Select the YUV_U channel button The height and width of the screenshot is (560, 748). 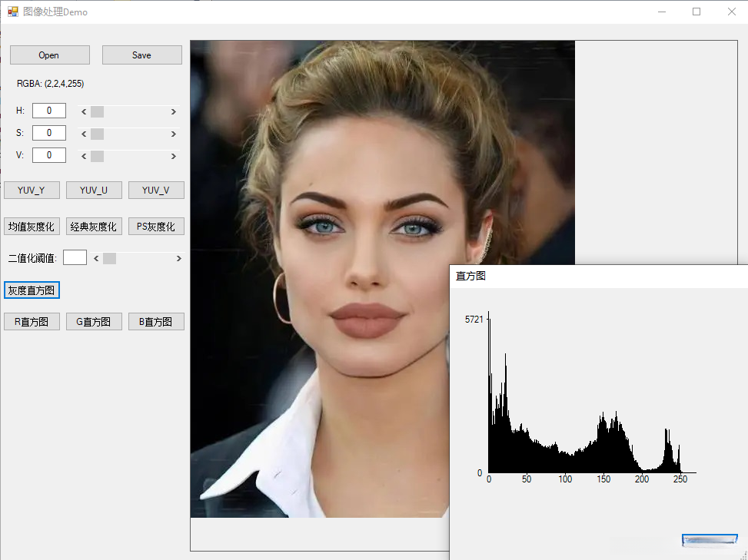click(x=94, y=191)
